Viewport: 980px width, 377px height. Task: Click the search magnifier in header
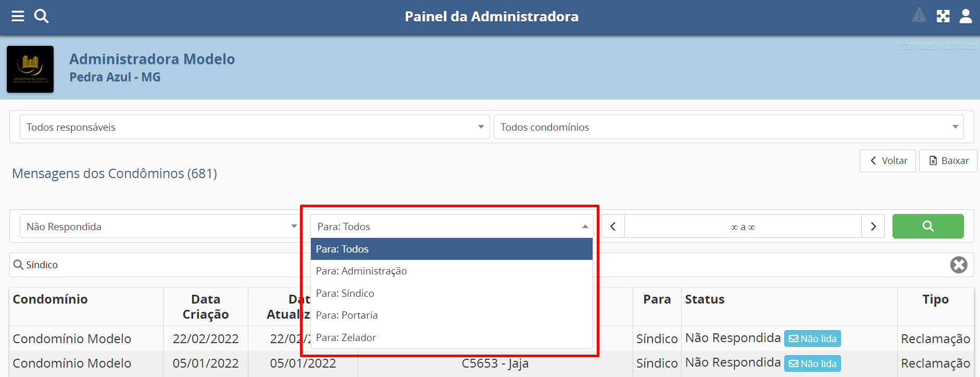[41, 17]
